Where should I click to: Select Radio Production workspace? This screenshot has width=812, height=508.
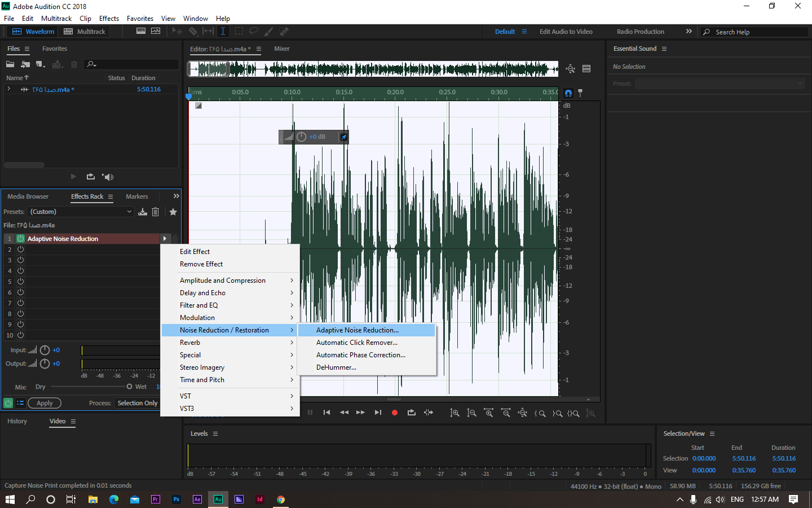(x=641, y=32)
